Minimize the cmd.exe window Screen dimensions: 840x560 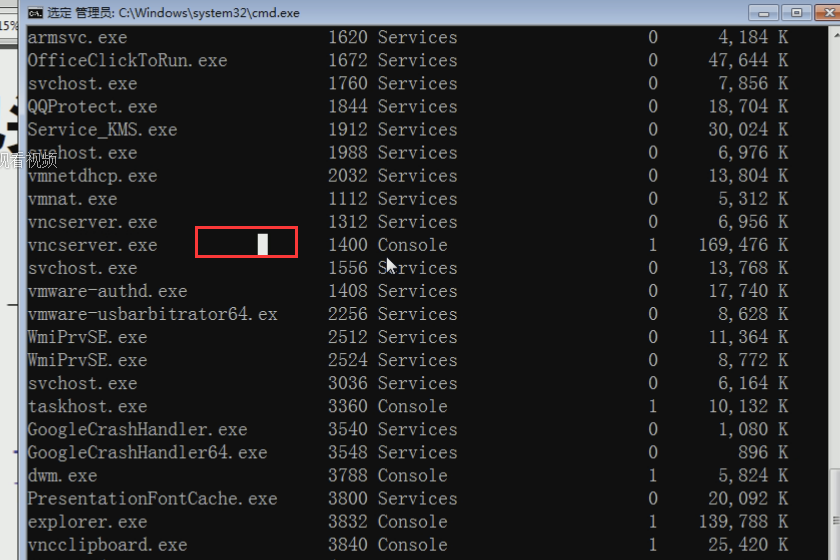tap(763, 12)
